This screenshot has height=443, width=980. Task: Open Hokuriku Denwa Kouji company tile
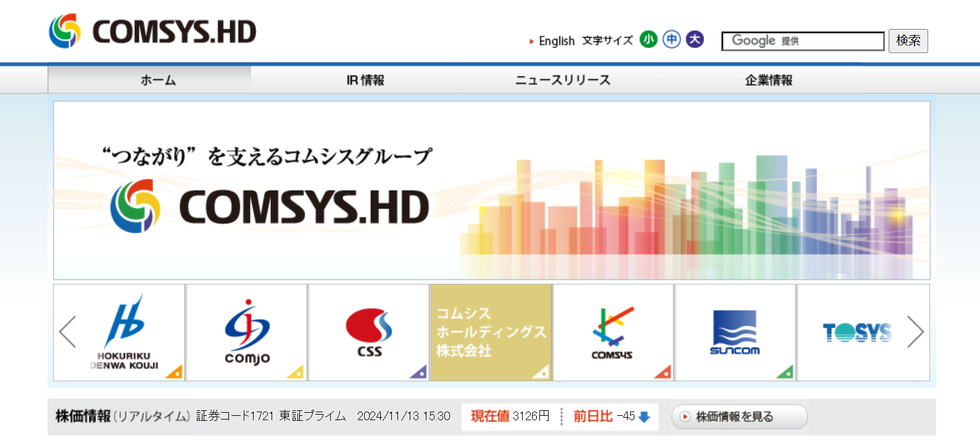[x=124, y=333]
